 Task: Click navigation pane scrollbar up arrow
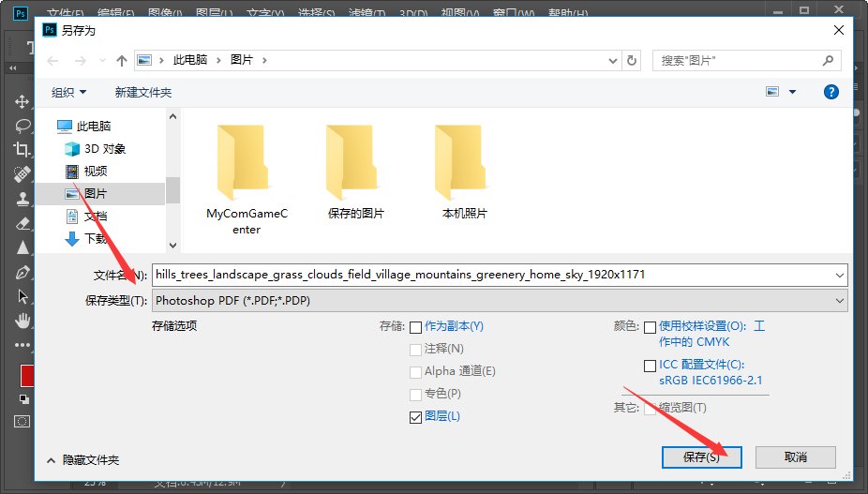(x=172, y=116)
